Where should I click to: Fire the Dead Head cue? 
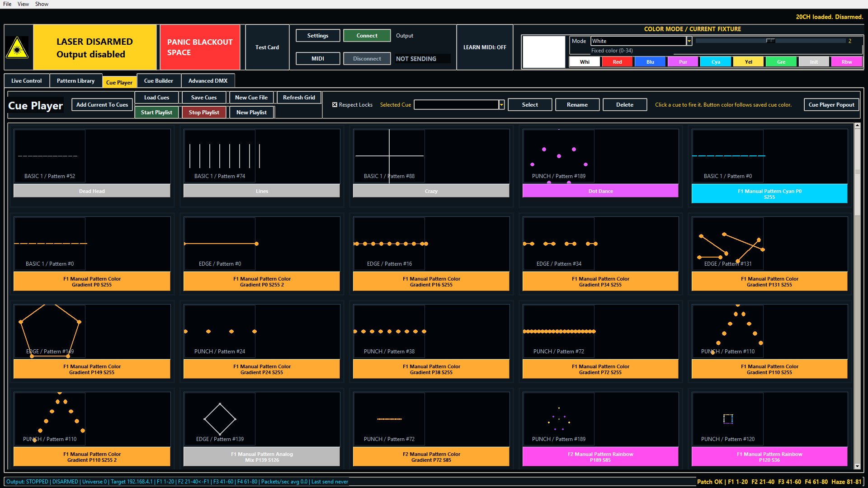(x=92, y=191)
